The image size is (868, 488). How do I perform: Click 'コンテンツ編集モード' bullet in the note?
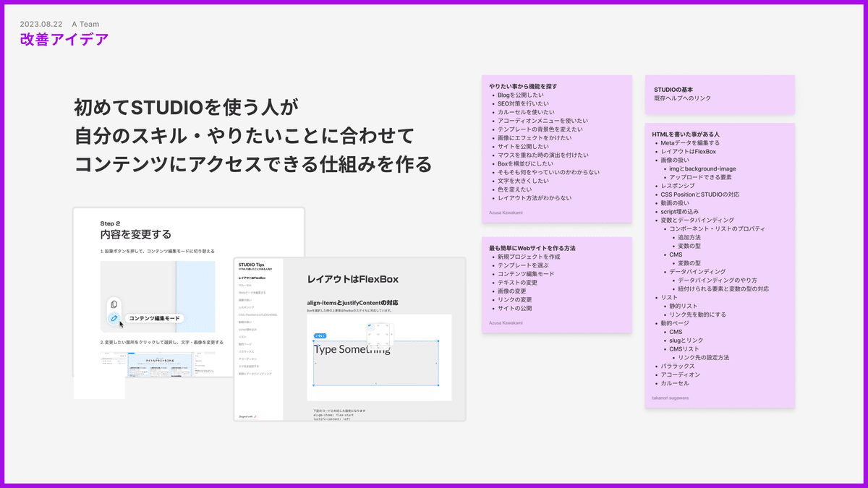[526, 274]
